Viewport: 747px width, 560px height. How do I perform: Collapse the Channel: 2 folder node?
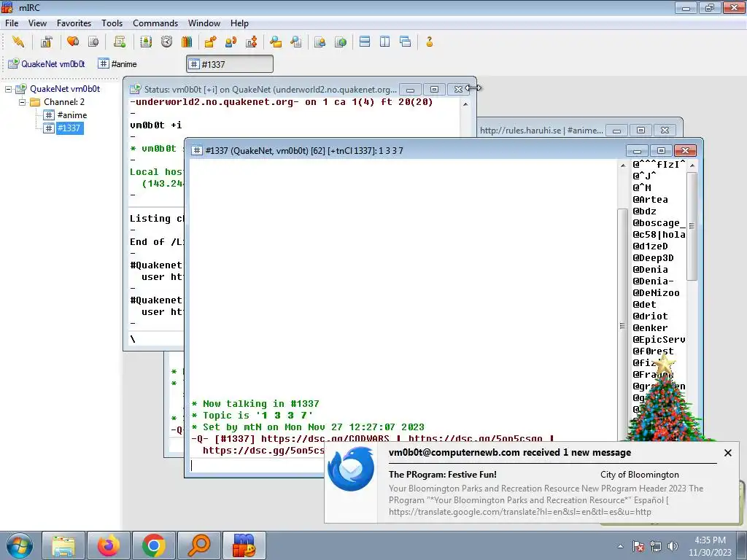pyautogui.click(x=23, y=102)
